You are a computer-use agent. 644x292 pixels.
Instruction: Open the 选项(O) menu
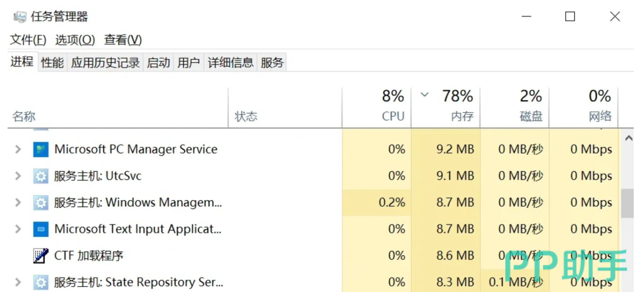(x=75, y=40)
